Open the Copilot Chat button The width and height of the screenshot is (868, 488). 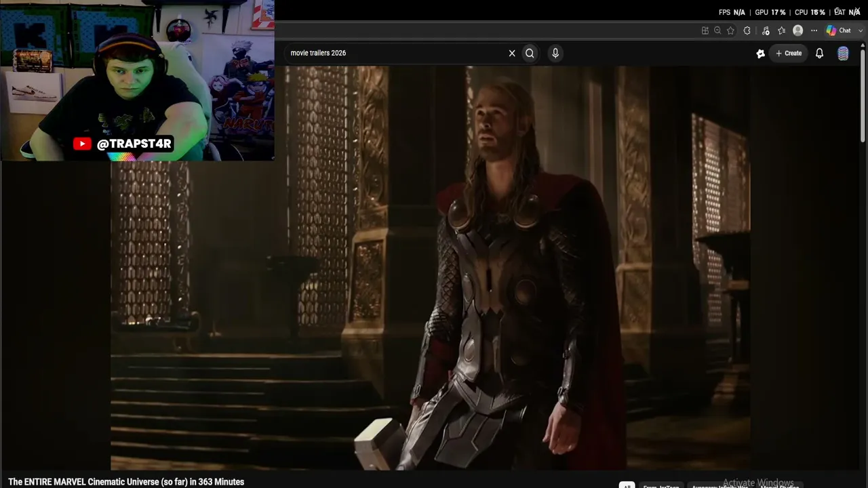click(839, 30)
